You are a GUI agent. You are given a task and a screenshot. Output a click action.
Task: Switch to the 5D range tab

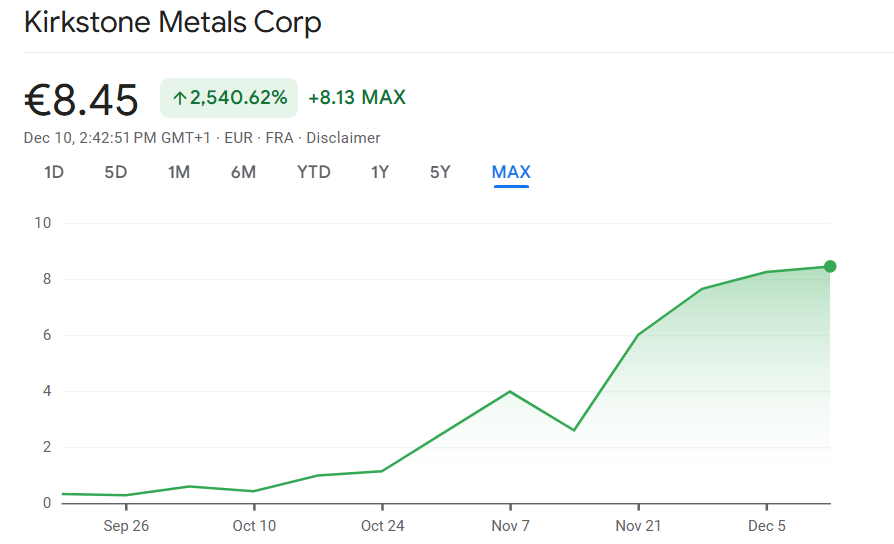[x=116, y=172]
